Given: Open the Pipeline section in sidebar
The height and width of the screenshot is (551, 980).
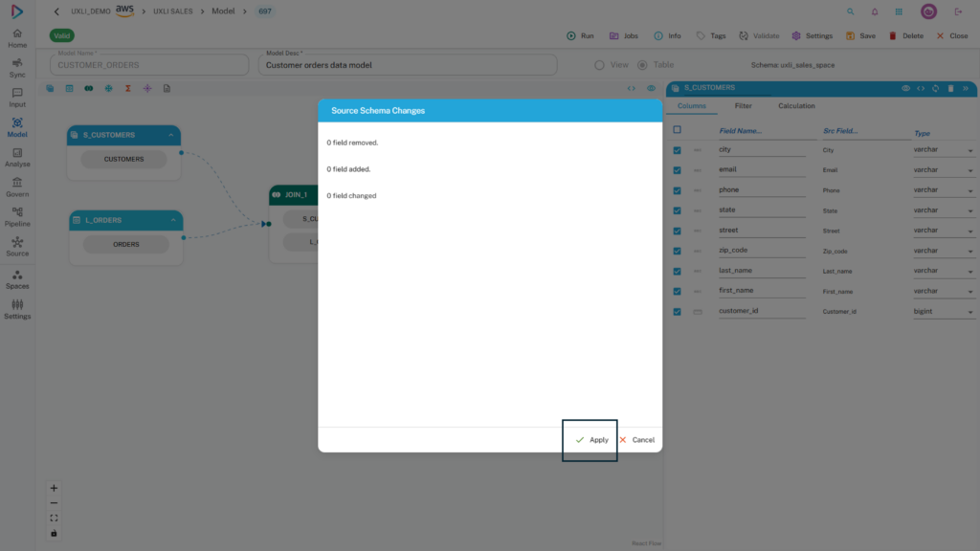Looking at the screenshot, I should [17, 216].
